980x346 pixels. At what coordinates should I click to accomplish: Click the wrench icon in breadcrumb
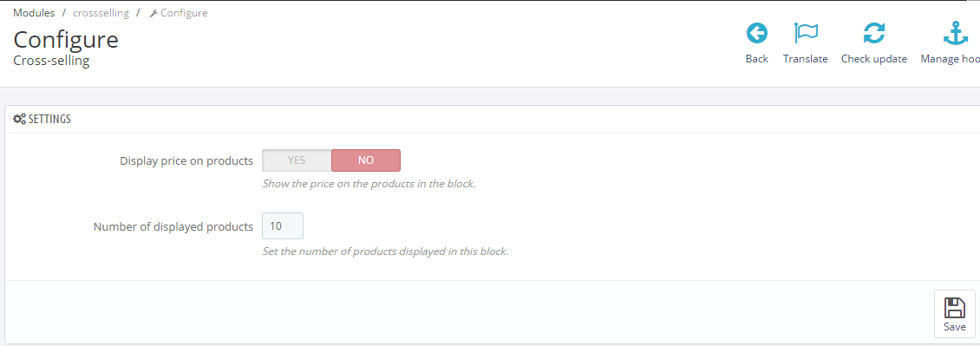pyautogui.click(x=154, y=13)
